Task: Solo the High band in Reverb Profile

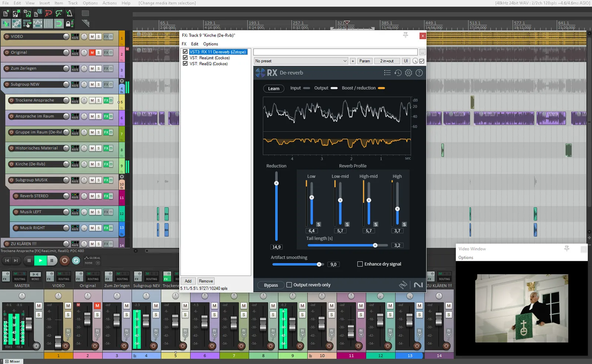Action: click(x=404, y=224)
